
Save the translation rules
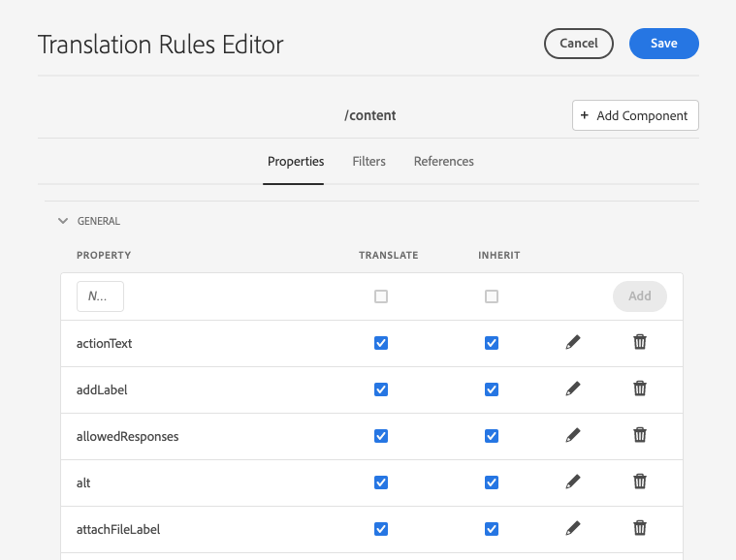click(x=663, y=44)
